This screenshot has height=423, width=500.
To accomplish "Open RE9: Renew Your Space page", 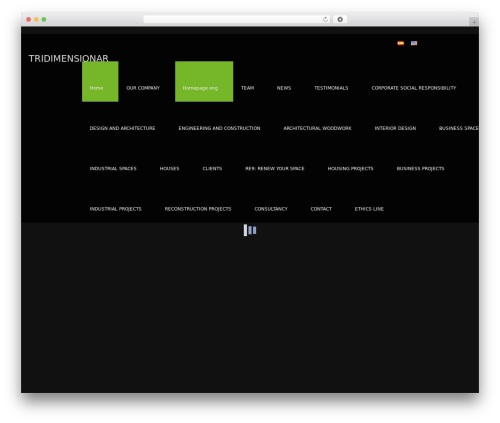I will click(275, 169).
